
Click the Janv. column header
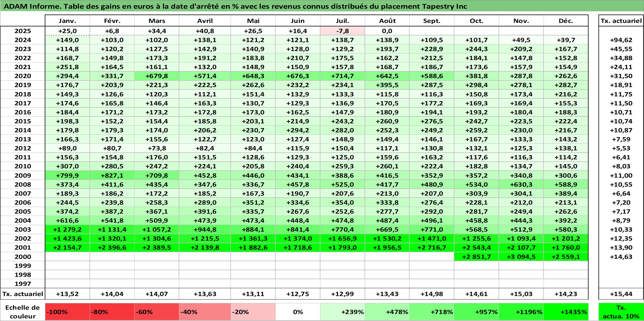[x=67, y=21]
